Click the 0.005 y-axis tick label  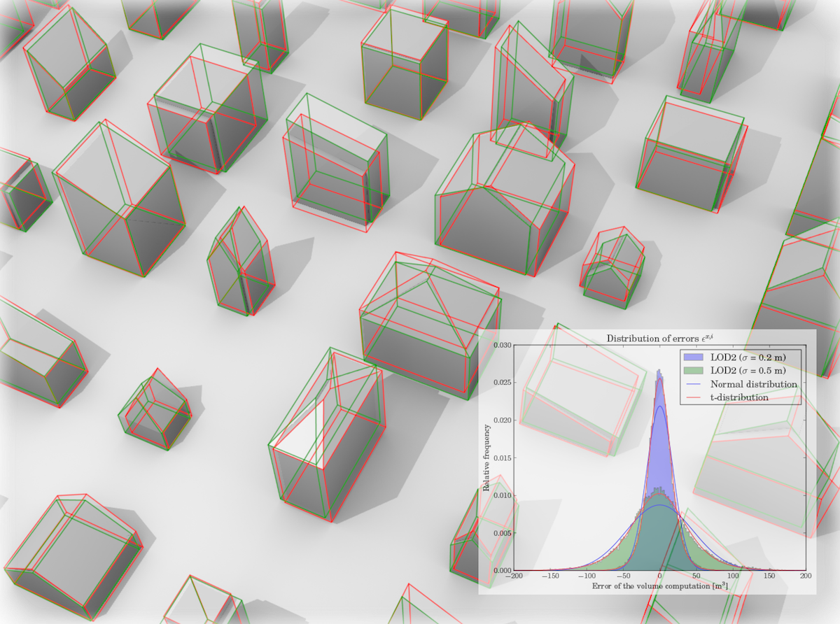click(500, 533)
